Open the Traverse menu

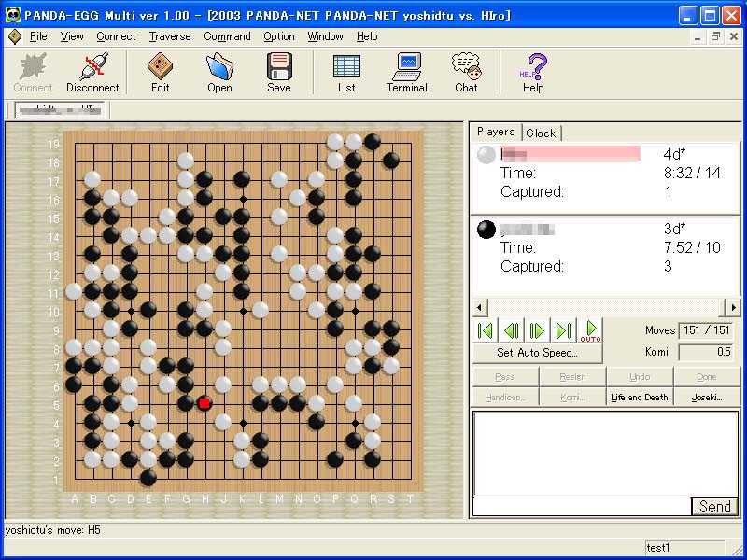(x=169, y=36)
